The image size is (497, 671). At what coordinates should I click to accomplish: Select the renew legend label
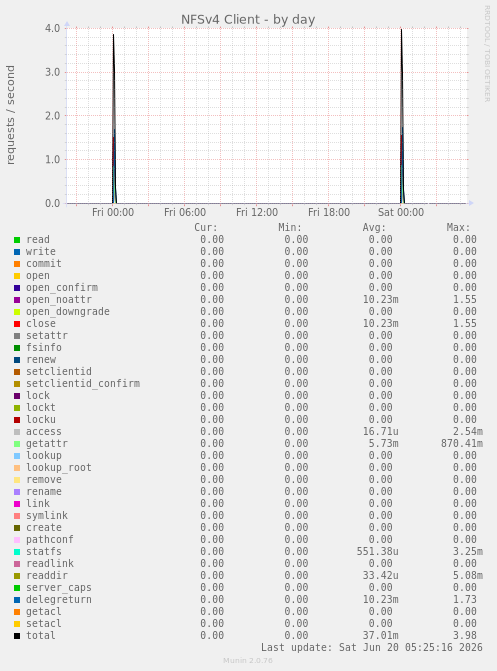[x=41, y=359]
